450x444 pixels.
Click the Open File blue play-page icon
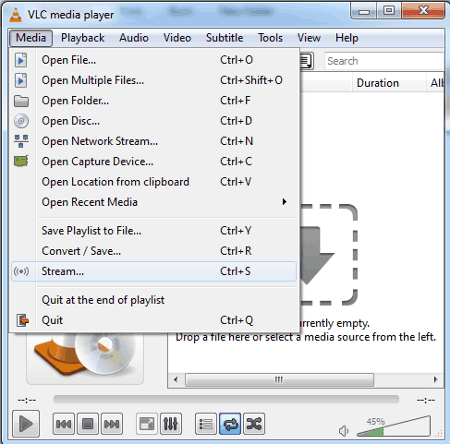[21, 60]
